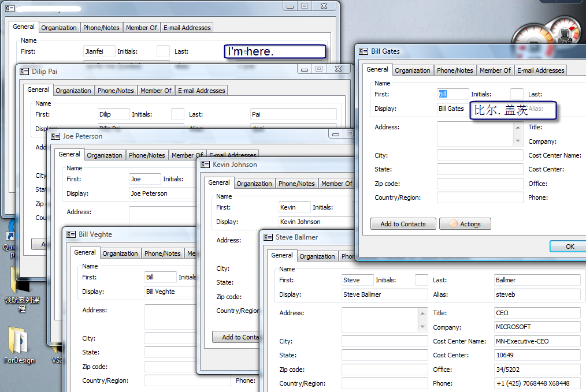The width and height of the screenshot is (586, 392).
Task: Select the General tab in Bill Gates window
Action: coord(377,69)
